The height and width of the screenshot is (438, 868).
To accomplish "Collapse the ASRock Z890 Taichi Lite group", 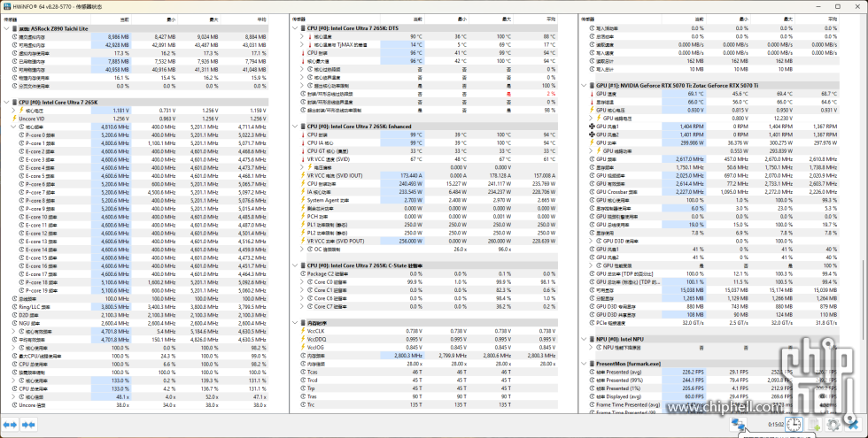I will point(6,28).
